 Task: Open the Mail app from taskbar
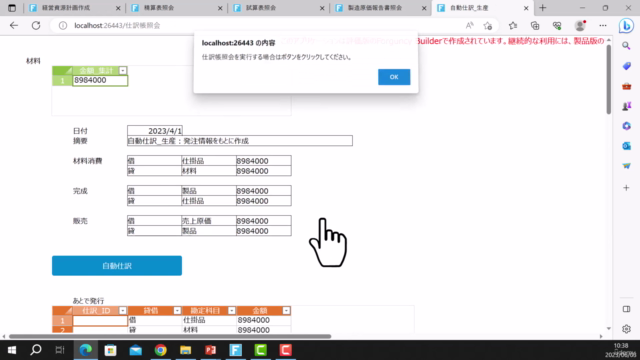[x=136, y=350]
